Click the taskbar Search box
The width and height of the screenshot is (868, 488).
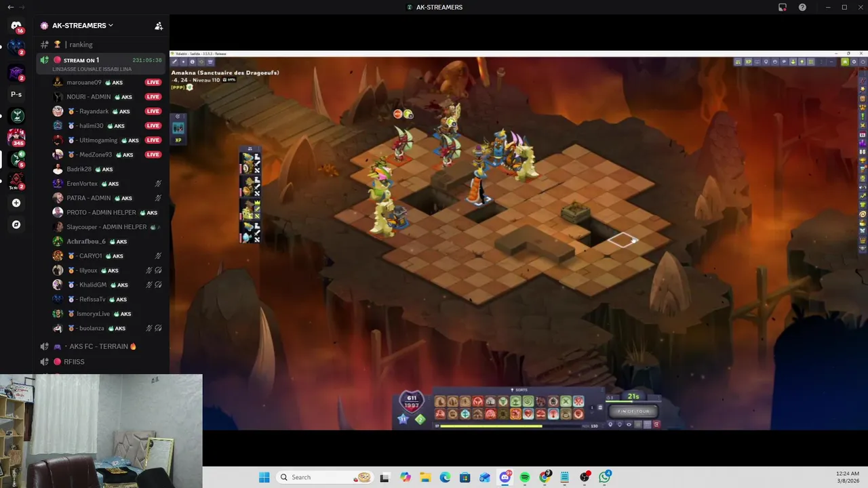pos(325,477)
